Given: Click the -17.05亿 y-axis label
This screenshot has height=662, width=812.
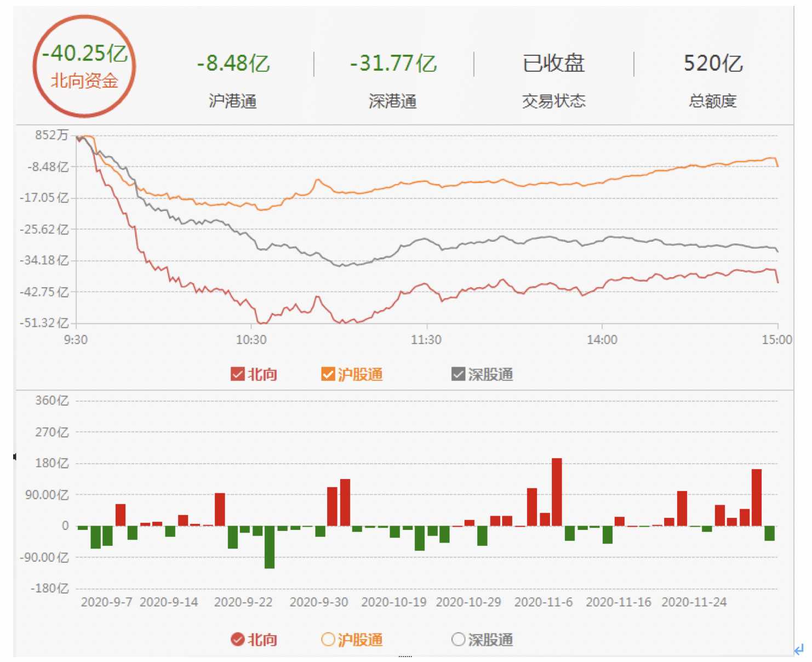Looking at the screenshot, I should coord(44,198).
